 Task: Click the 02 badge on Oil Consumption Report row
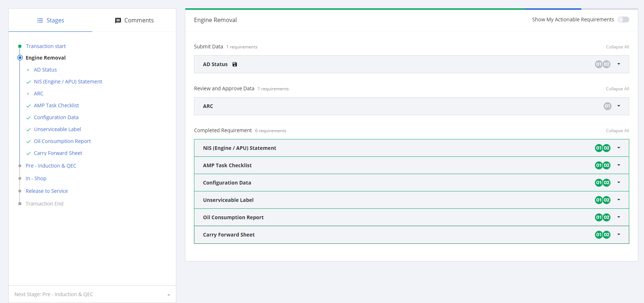pos(606,217)
